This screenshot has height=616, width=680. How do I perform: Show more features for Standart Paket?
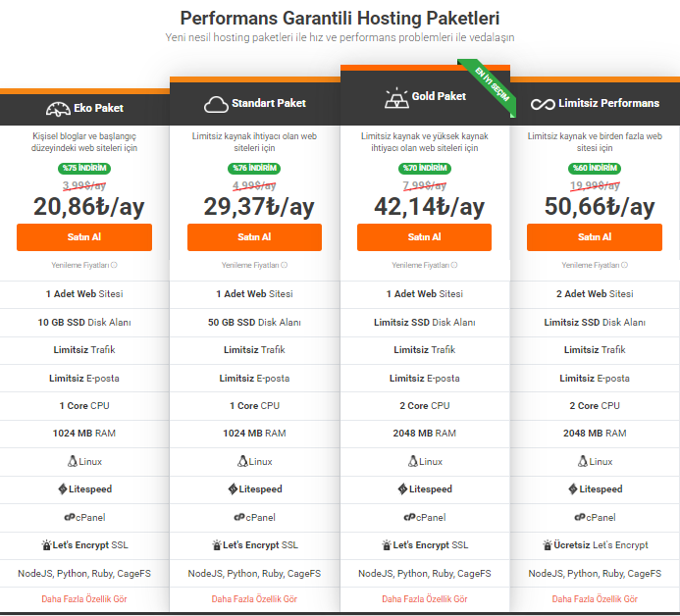tap(254, 598)
